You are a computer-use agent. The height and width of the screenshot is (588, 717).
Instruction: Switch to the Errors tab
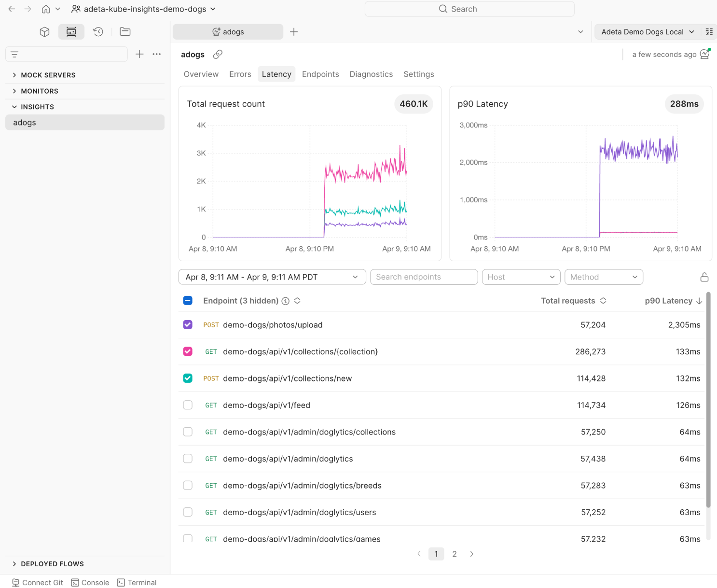[240, 74]
